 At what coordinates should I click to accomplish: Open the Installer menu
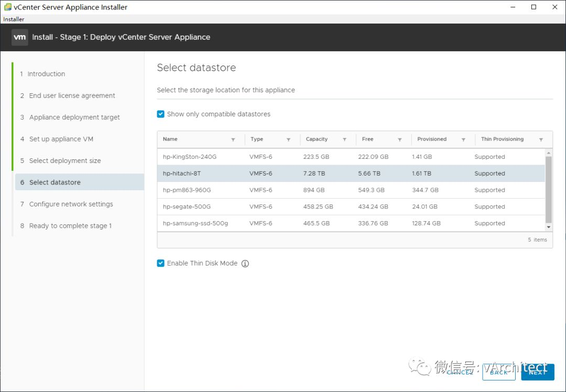pos(14,19)
